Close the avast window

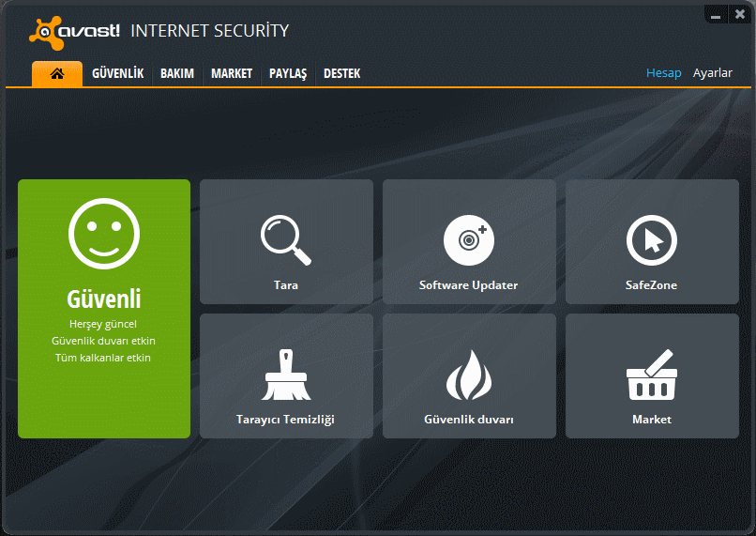click(x=740, y=14)
